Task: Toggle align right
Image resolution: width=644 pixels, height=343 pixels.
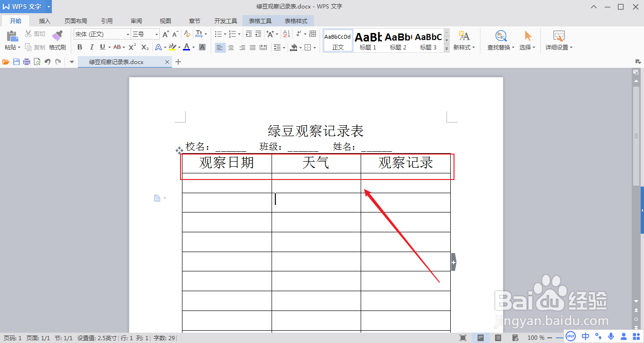Action: [242, 47]
